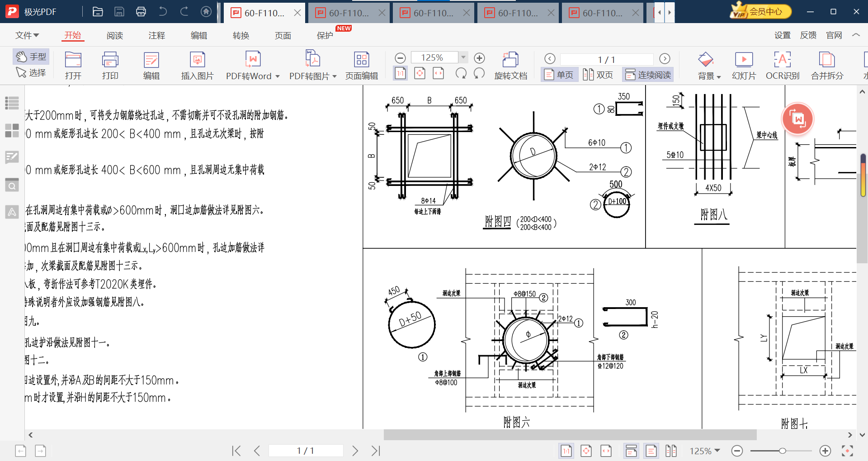The height and width of the screenshot is (461, 868).
Task: Collapse the ribbon with the chevron
Action: pyautogui.click(x=856, y=35)
